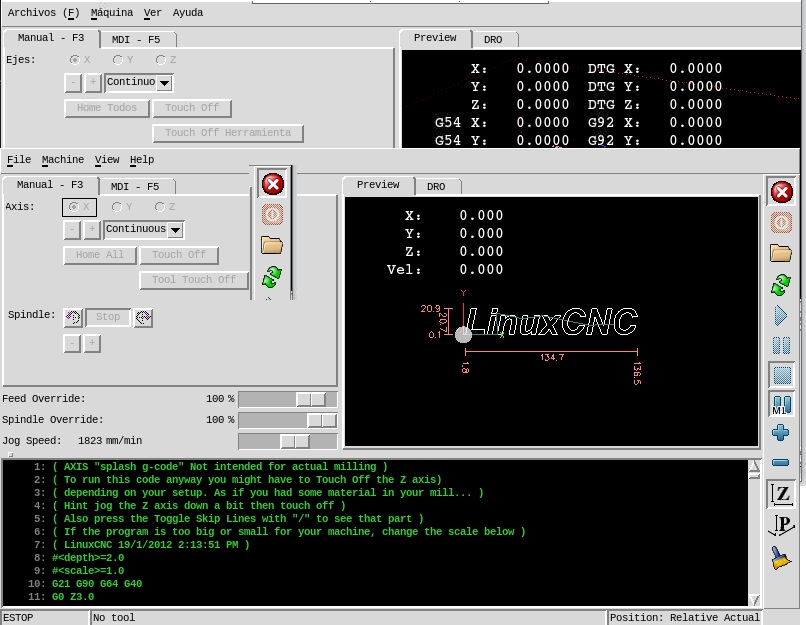Click the Touch Off Herramienta button

(x=228, y=133)
